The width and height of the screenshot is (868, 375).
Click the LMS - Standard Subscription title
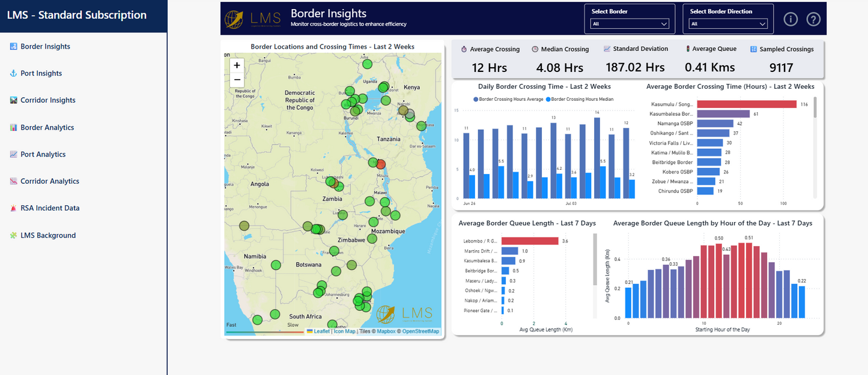point(76,15)
